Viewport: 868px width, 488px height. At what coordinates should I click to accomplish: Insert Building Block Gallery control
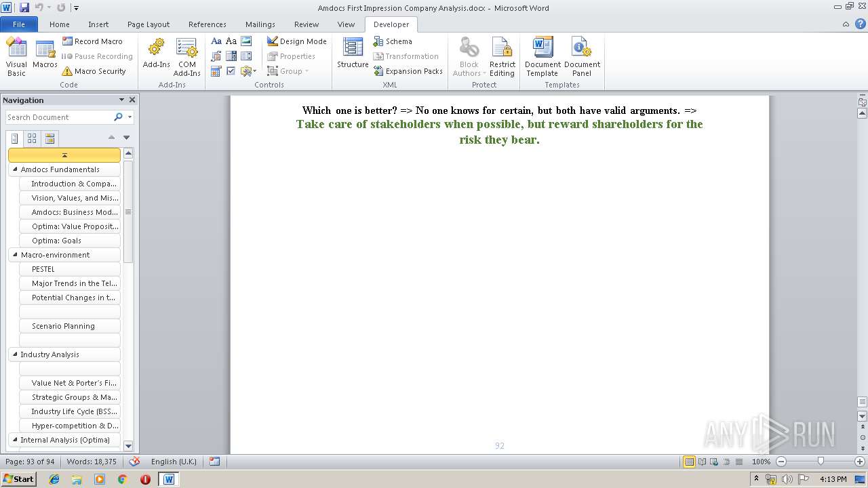pos(216,56)
